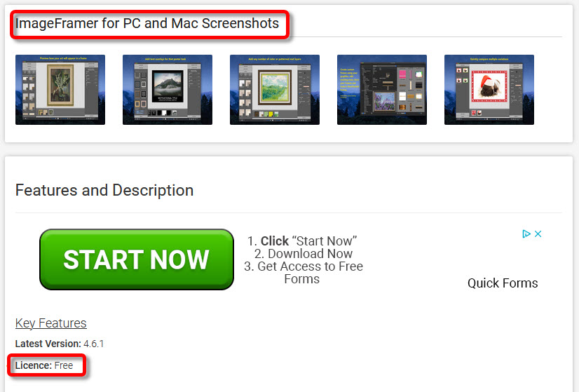Click the Free licence value
Viewport: 579px width, 392px height.
tap(64, 365)
